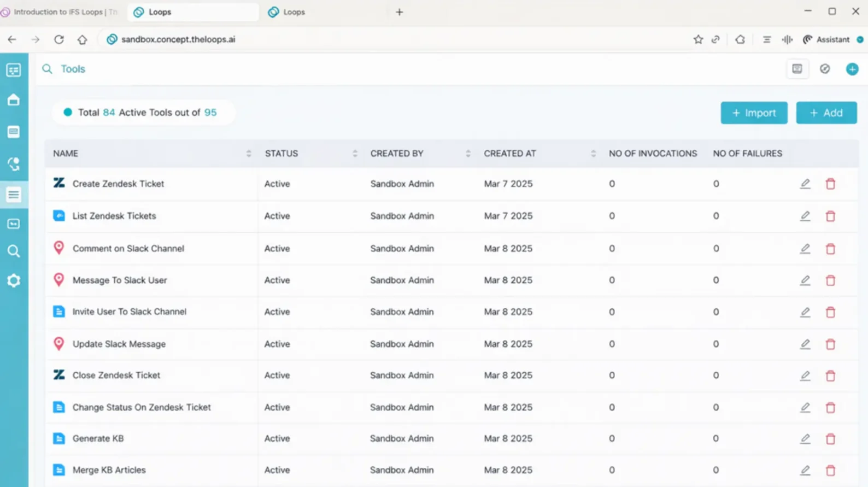Screen dimensions: 868x487
Task: Click the blue plus icon at top right
Action: tap(852, 69)
